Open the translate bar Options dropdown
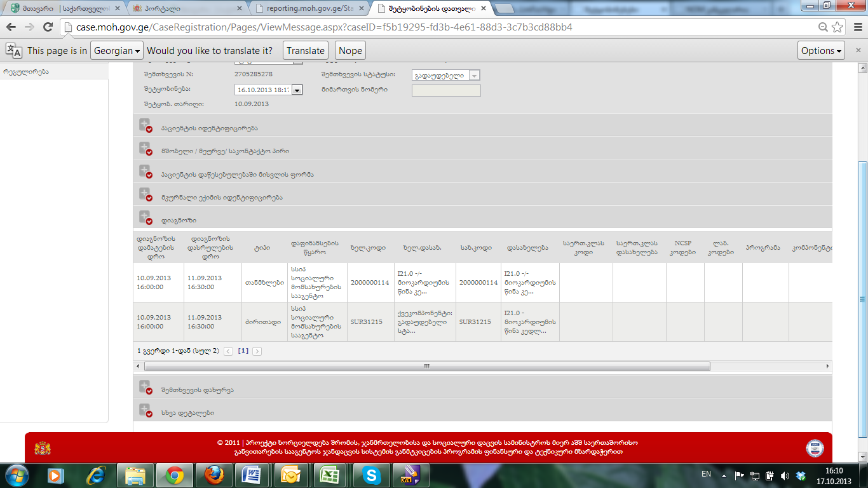Image resolution: width=868 pixels, height=488 pixels. pos(821,51)
